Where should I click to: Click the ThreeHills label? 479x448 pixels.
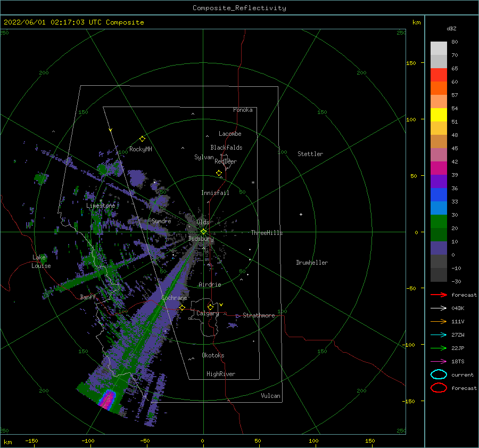pyautogui.click(x=267, y=233)
